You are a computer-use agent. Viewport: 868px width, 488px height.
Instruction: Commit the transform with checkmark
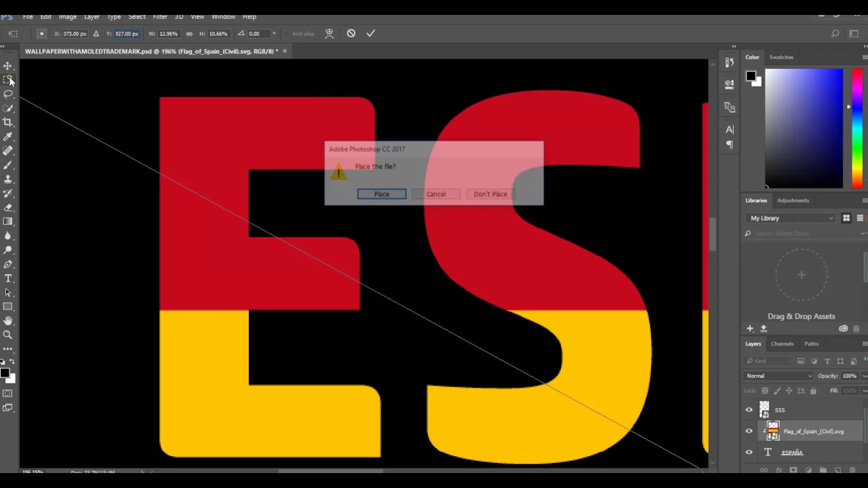click(370, 33)
